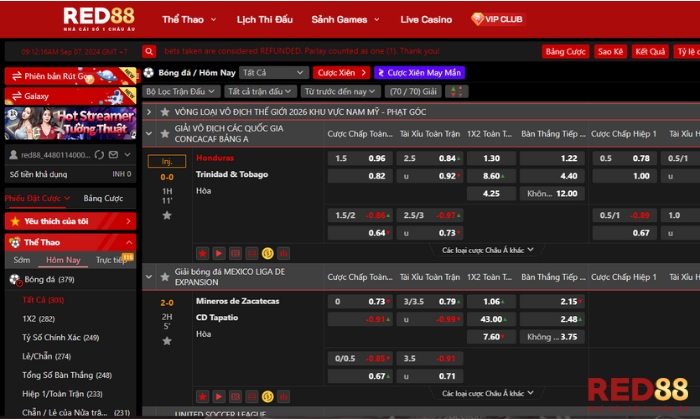
Task: Click the VIP CLUB diamond badge
Action: tap(498, 19)
